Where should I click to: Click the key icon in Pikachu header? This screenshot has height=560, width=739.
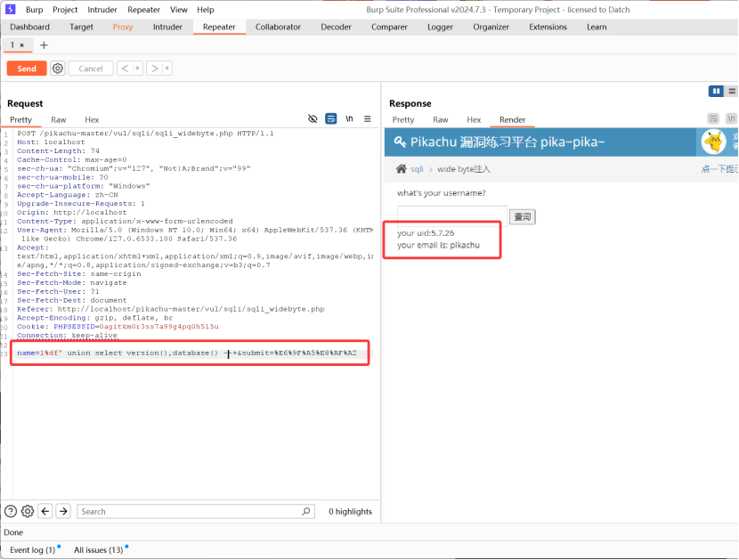[x=400, y=142]
